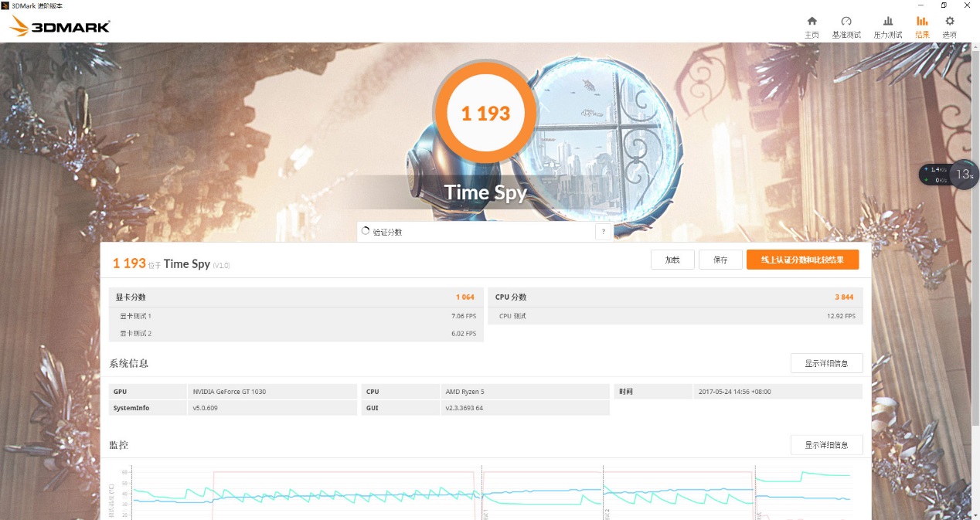
Task: Select the 显卡分数 header row
Action: [296, 297]
